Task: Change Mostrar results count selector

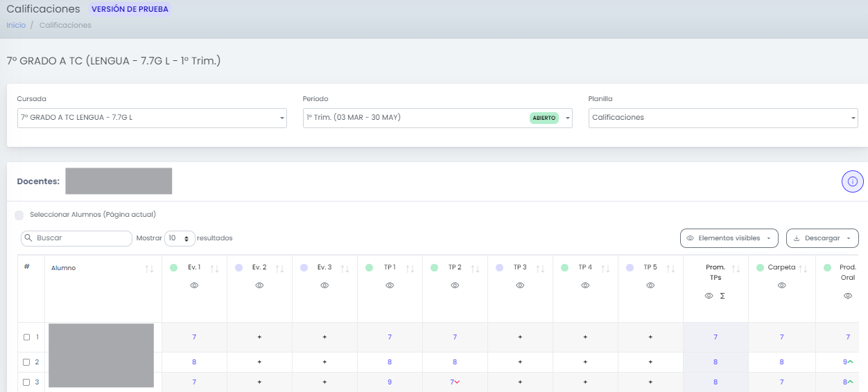Action: (180, 238)
